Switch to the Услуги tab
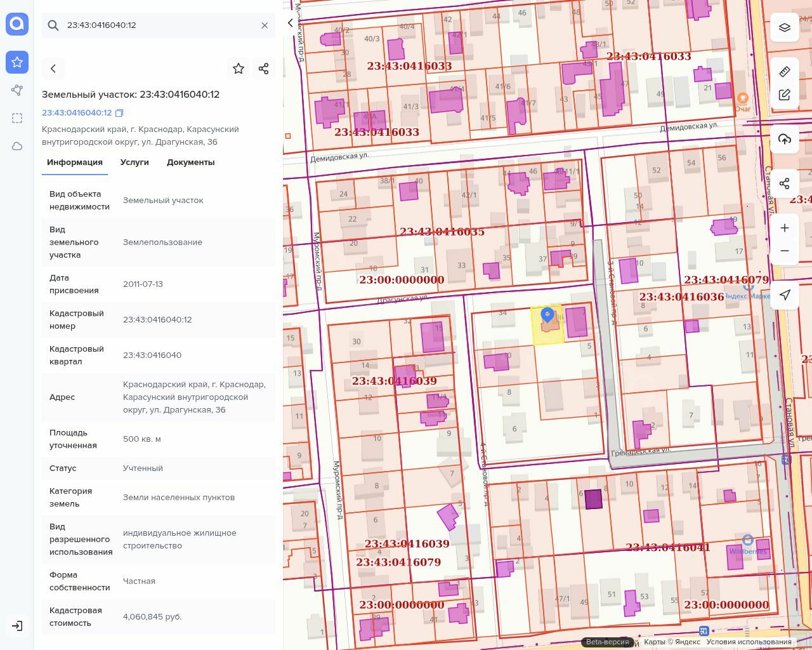812x650 pixels. pos(134,162)
